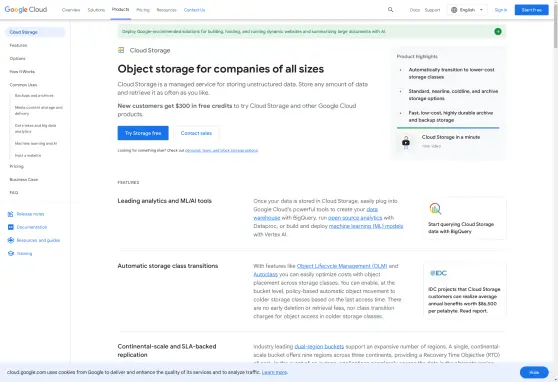Open the dual-region buckets link
558x382 pixels.
tap(319, 346)
